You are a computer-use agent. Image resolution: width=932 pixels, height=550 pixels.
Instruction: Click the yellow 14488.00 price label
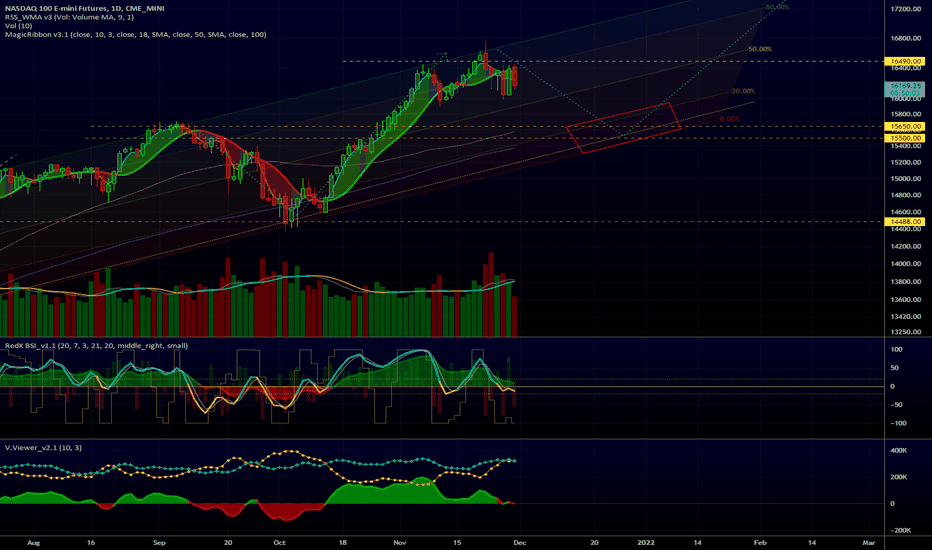905,222
